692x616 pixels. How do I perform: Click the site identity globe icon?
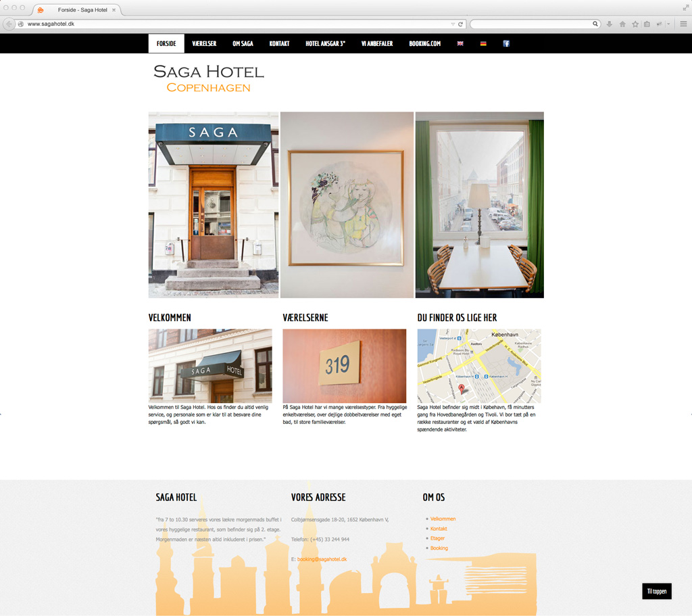point(21,24)
